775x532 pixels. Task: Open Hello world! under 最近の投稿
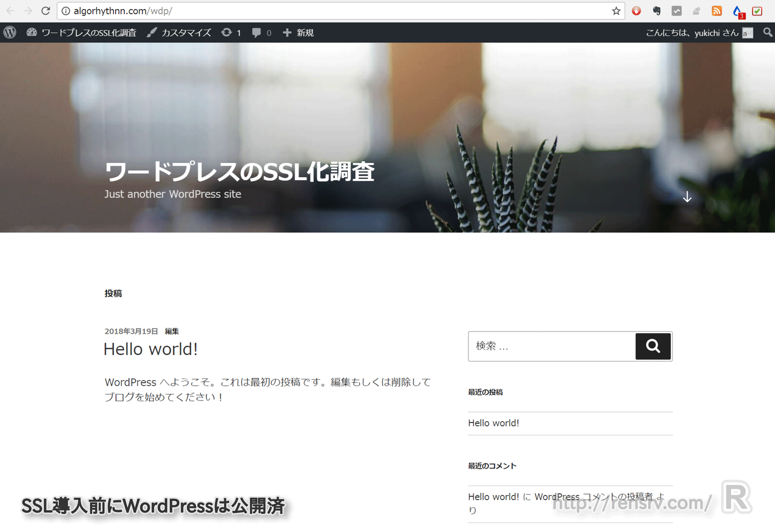494,423
